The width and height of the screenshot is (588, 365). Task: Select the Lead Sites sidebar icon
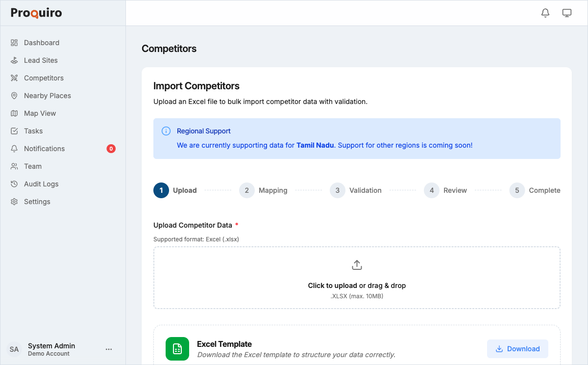click(x=15, y=60)
